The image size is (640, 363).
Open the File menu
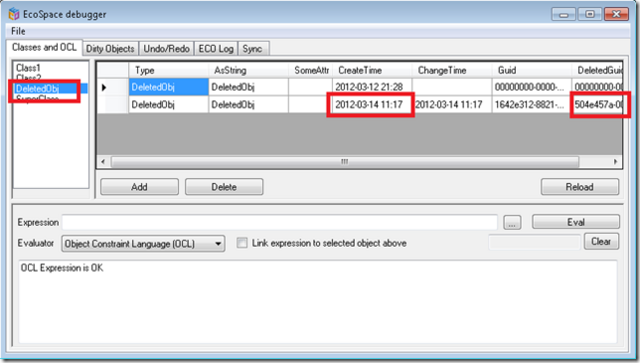click(x=18, y=31)
